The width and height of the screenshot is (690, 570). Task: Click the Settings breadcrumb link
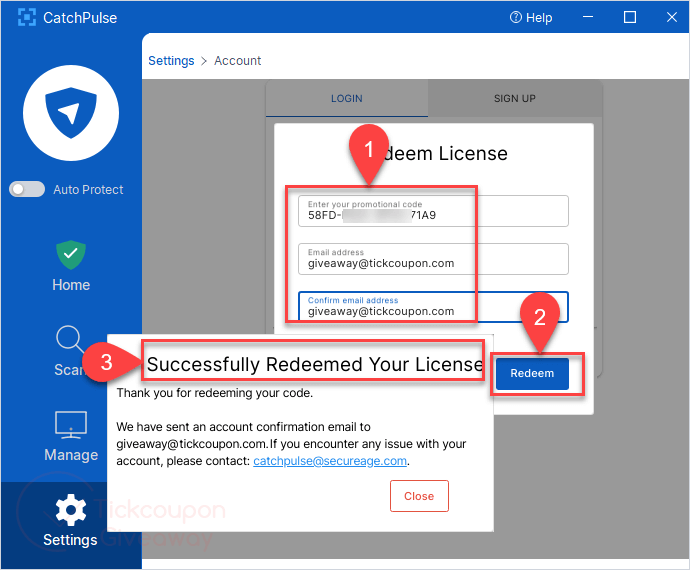(x=171, y=61)
